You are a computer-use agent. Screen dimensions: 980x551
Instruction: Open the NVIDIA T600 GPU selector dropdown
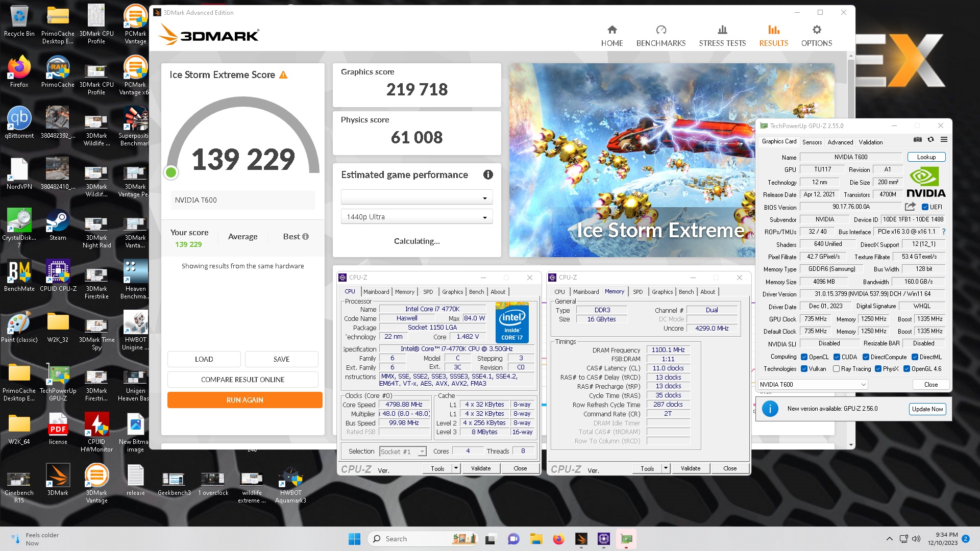pos(813,385)
